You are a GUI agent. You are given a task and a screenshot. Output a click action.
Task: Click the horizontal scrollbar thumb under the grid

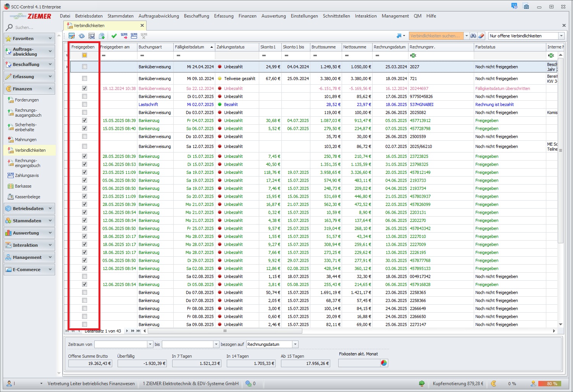[x=225, y=331]
